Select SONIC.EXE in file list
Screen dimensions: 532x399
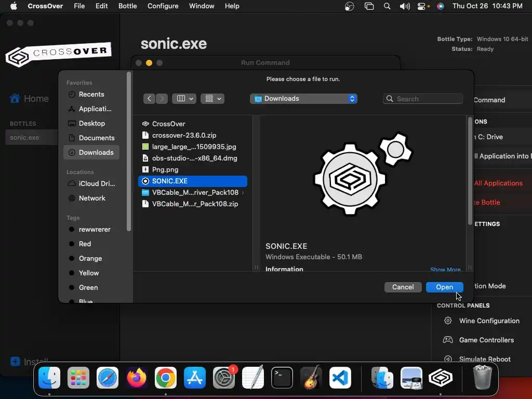point(193,181)
